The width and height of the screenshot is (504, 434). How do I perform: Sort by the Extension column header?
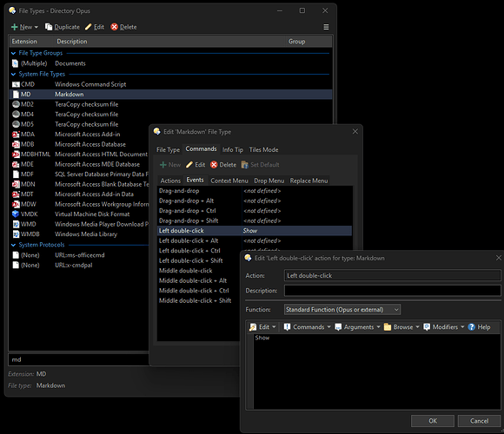(x=31, y=42)
